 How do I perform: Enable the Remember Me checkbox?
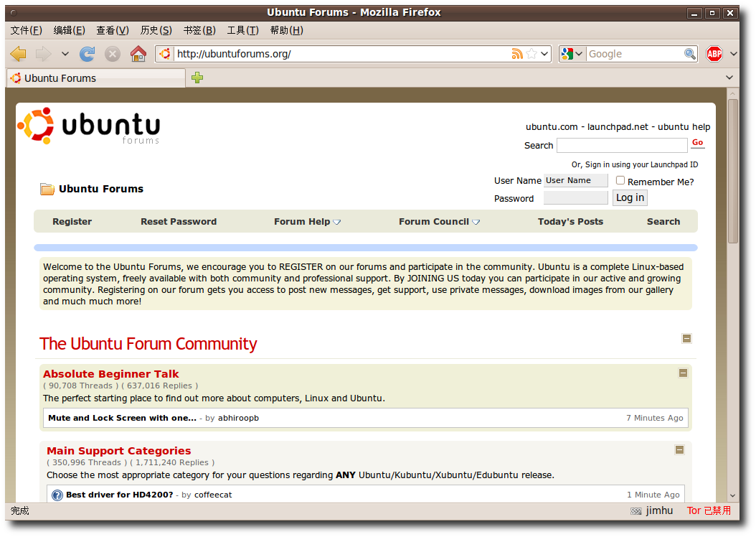tap(620, 181)
